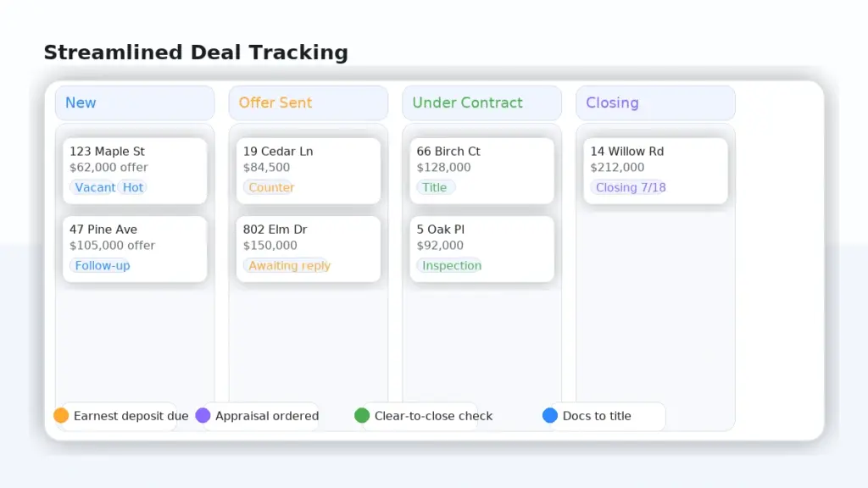This screenshot has width=868, height=488.
Task: Click the blue docs to title dot
Action: [x=550, y=416]
